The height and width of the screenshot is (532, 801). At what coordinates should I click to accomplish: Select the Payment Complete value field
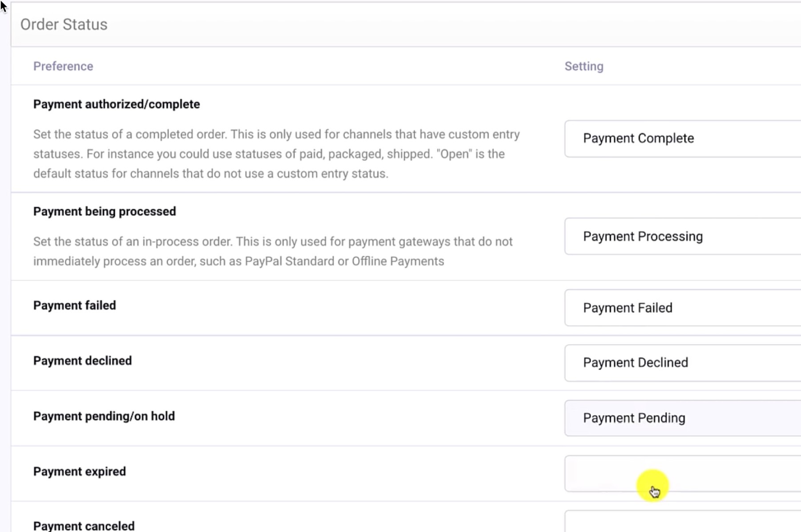(x=638, y=138)
